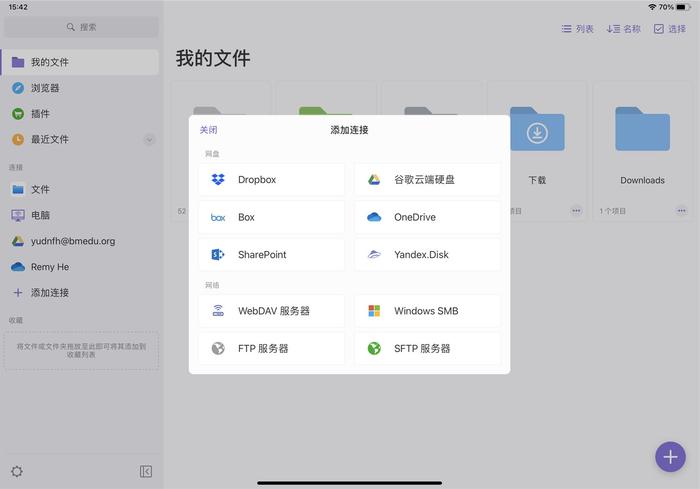Check the battery status indicator
700x489 pixels.
[683, 7]
